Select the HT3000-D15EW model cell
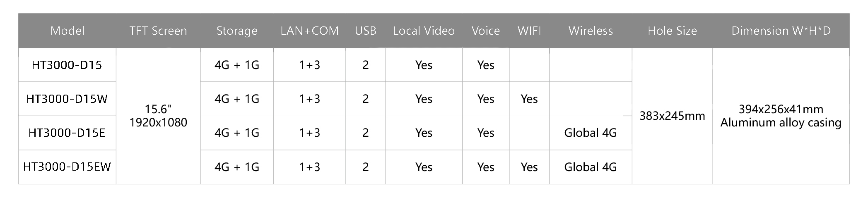868x200 pixels. tap(67, 167)
